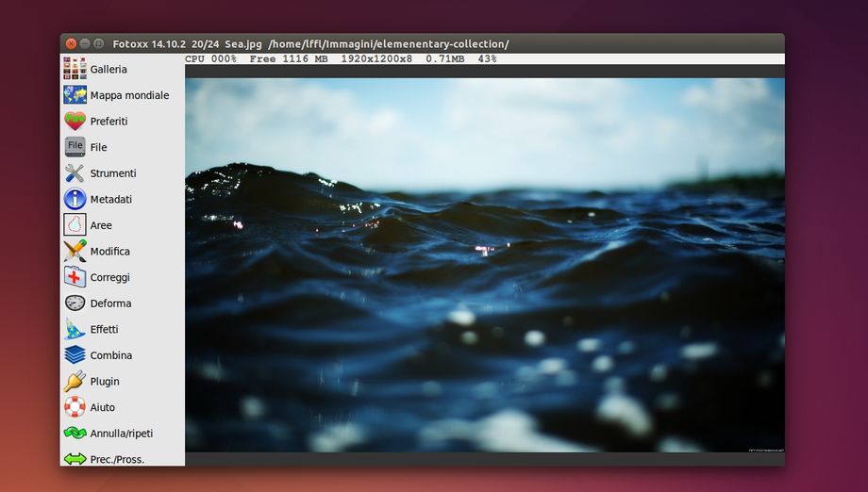Maximize the Fotoxx window

(99, 43)
